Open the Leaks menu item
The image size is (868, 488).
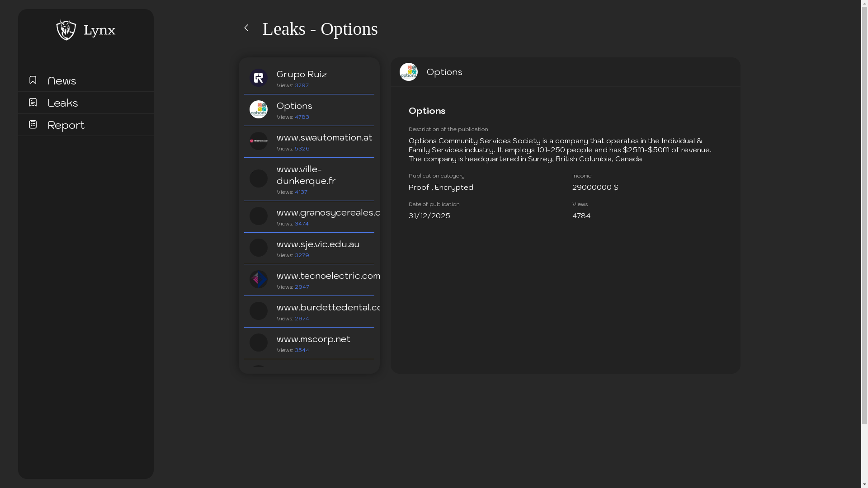click(63, 103)
